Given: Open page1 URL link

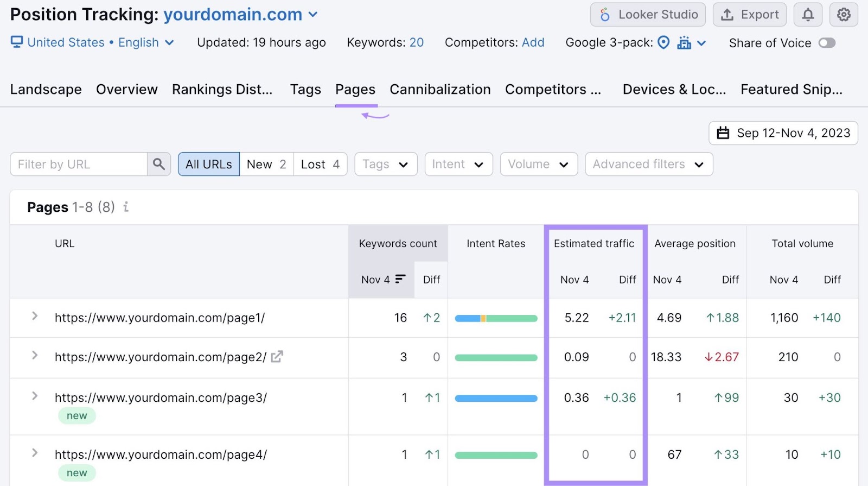Looking at the screenshot, I should pyautogui.click(x=160, y=318).
